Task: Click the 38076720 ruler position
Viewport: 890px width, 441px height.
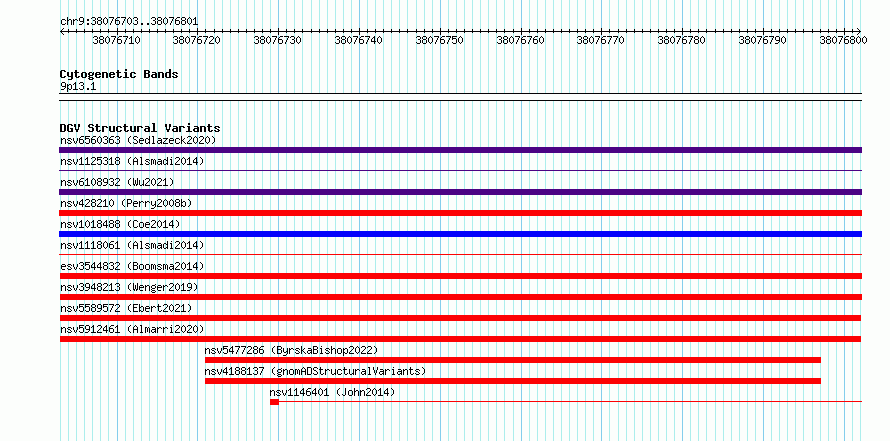Action: (197, 40)
